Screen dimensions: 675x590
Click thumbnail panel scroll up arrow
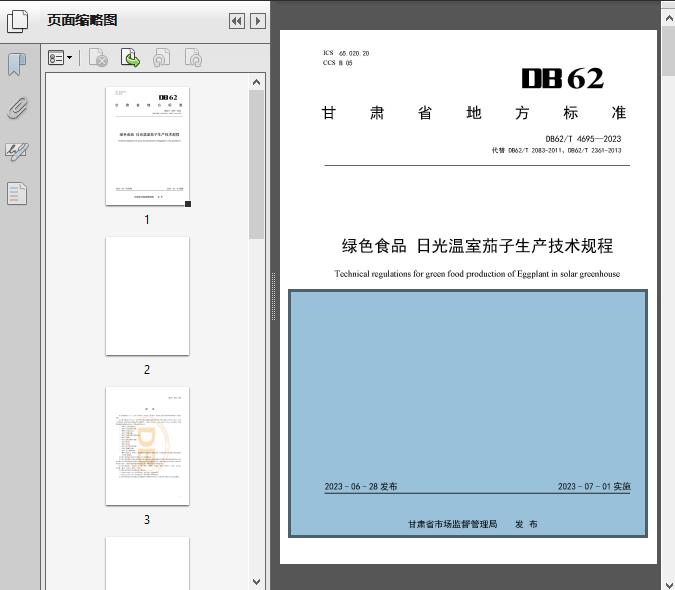click(257, 82)
